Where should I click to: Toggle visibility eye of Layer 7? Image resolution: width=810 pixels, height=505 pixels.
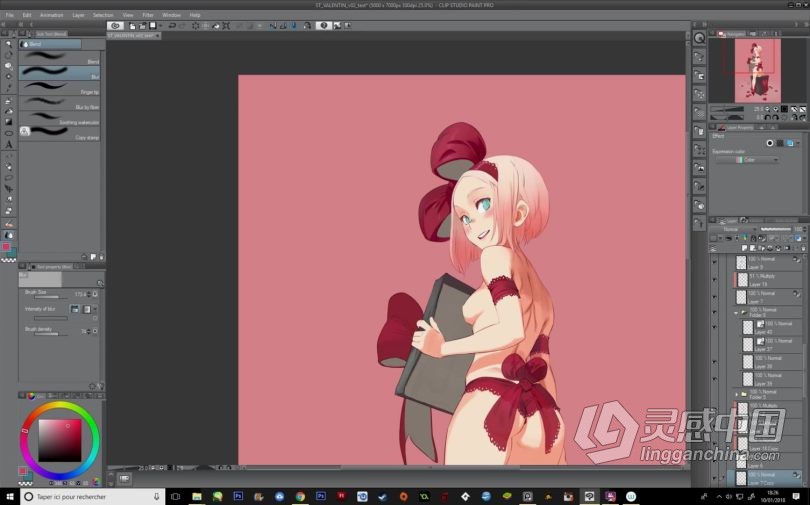pyautogui.click(x=714, y=297)
